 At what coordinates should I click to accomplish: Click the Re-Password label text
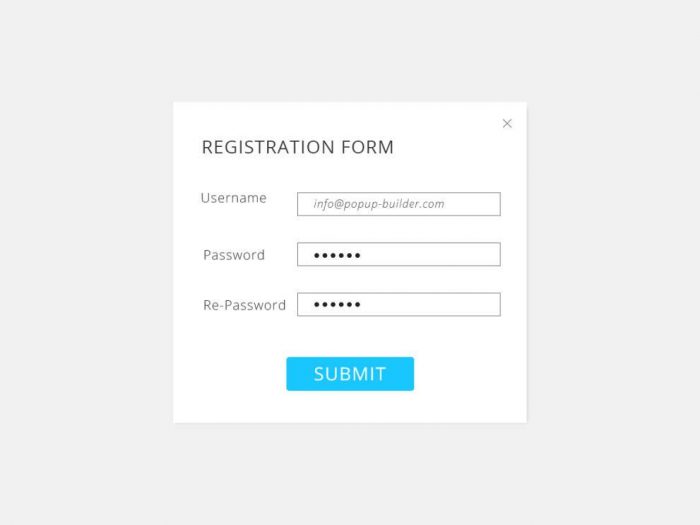click(244, 305)
